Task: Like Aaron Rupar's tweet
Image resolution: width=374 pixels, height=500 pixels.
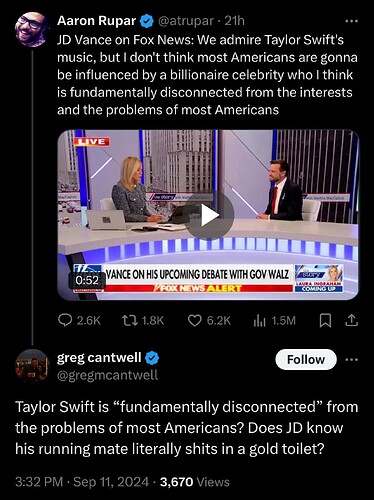Action: pos(209,320)
